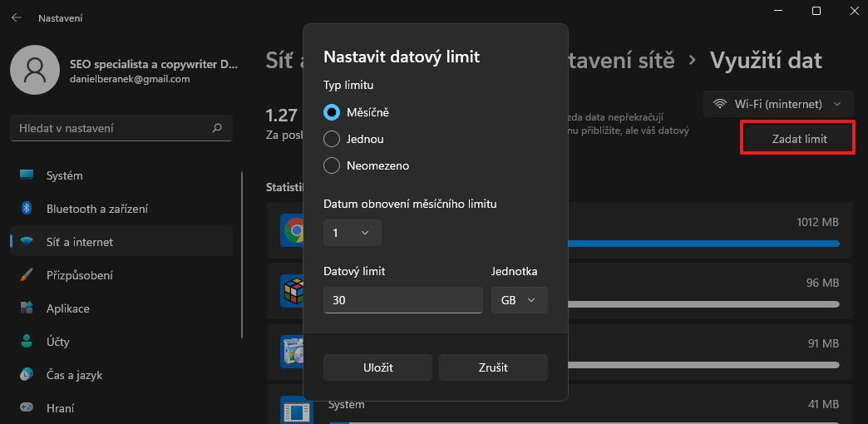Viewport: 868px width, 424px height.
Task: Close the Nastavení window
Action: click(x=854, y=11)
